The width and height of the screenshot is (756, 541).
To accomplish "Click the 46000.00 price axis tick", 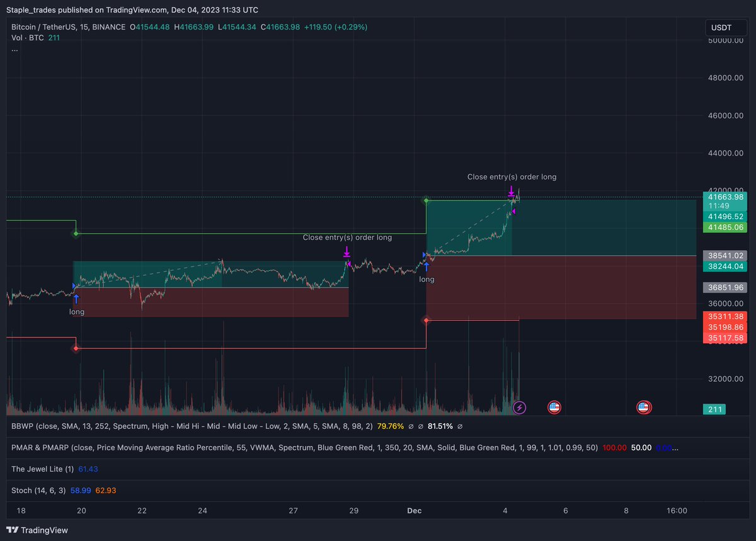I will click(726, 116).
